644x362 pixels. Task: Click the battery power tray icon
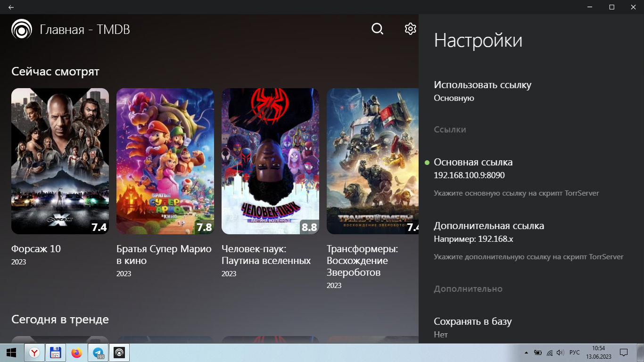537,353
